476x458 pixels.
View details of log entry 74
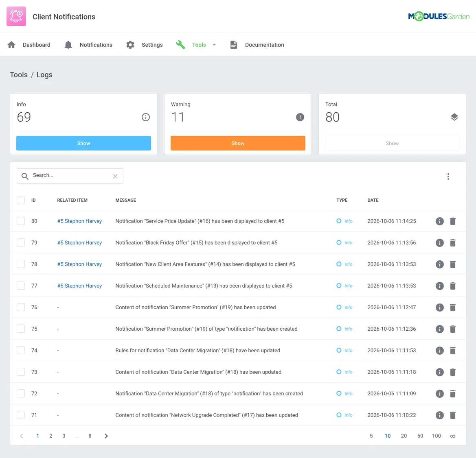(x=440, y=350)
